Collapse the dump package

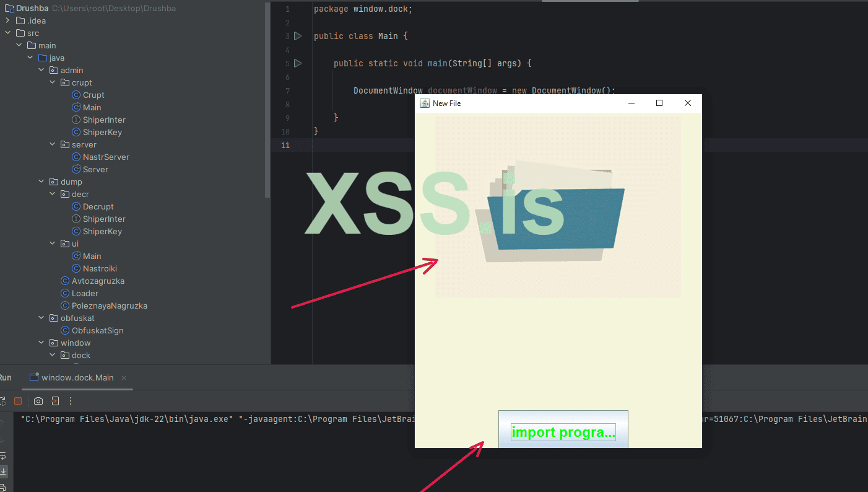(41, 182)
